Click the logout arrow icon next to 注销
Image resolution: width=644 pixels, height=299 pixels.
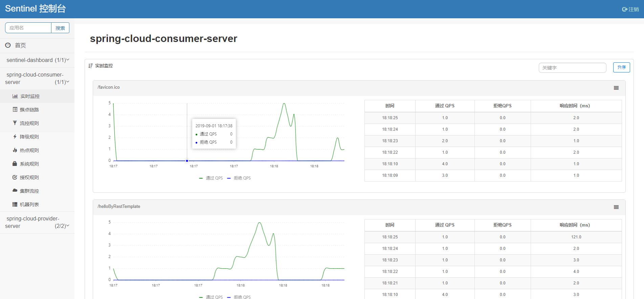(x=625, y=9)
